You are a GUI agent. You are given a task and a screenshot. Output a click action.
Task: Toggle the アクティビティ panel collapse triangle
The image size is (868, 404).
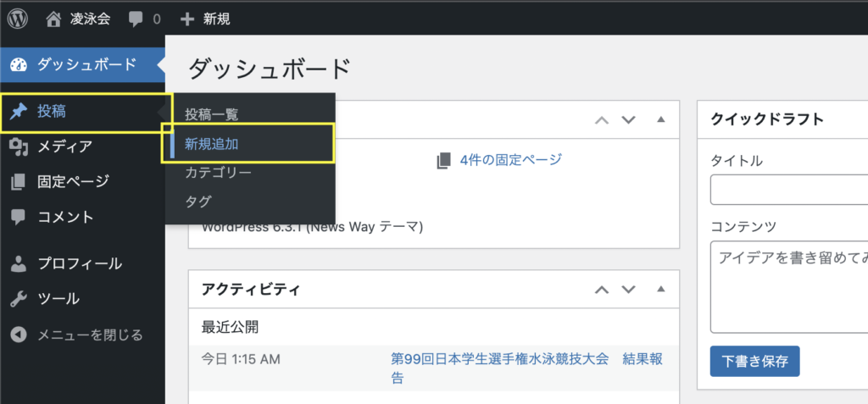[660, 290]
